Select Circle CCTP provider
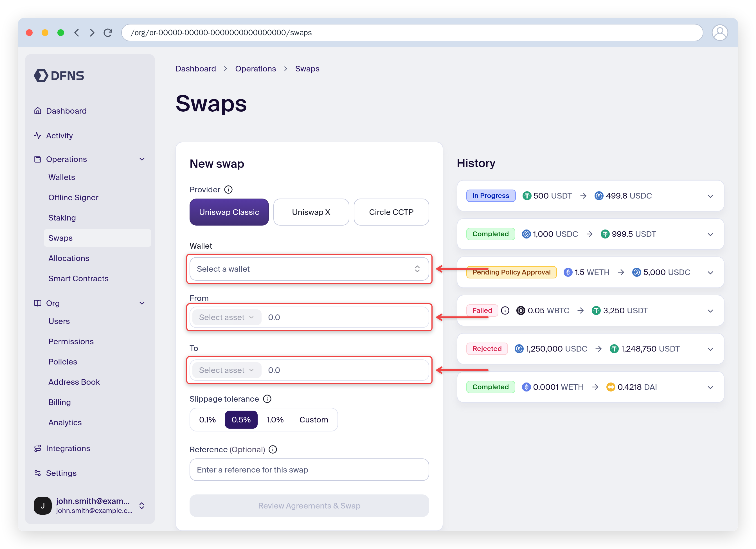Viewport: 756px width, 549px height. [x=391, y=212]
